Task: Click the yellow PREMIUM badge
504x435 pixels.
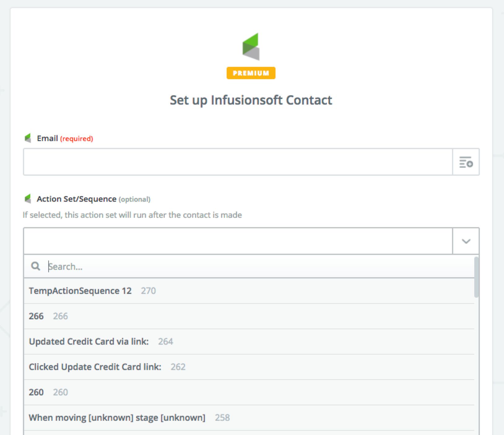Action: click(251, 73)
